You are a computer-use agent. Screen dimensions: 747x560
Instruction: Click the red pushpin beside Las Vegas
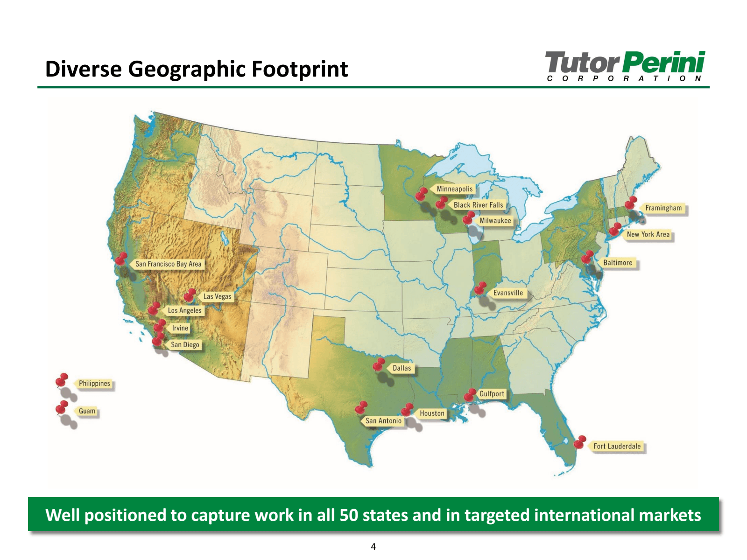[190, 295]
